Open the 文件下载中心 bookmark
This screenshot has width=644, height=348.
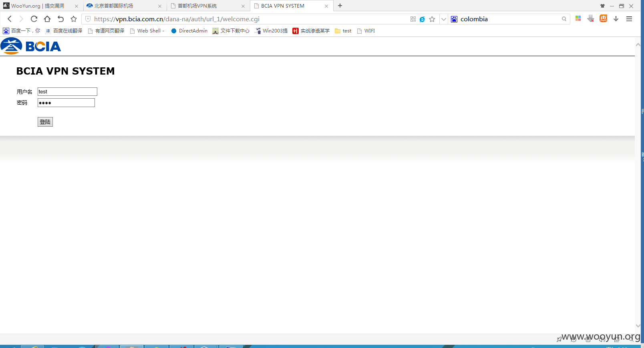[231, 31]
